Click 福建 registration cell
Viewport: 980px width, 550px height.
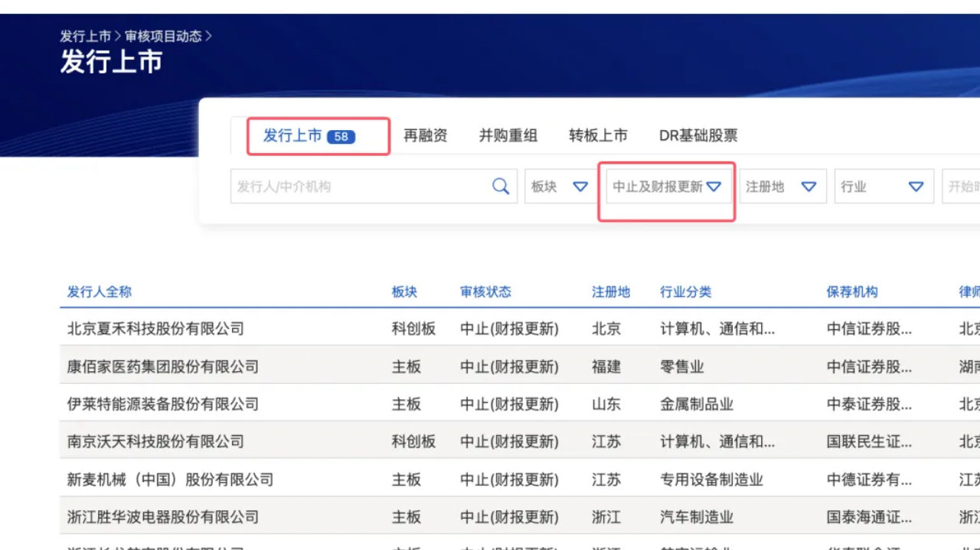(606, 366)
